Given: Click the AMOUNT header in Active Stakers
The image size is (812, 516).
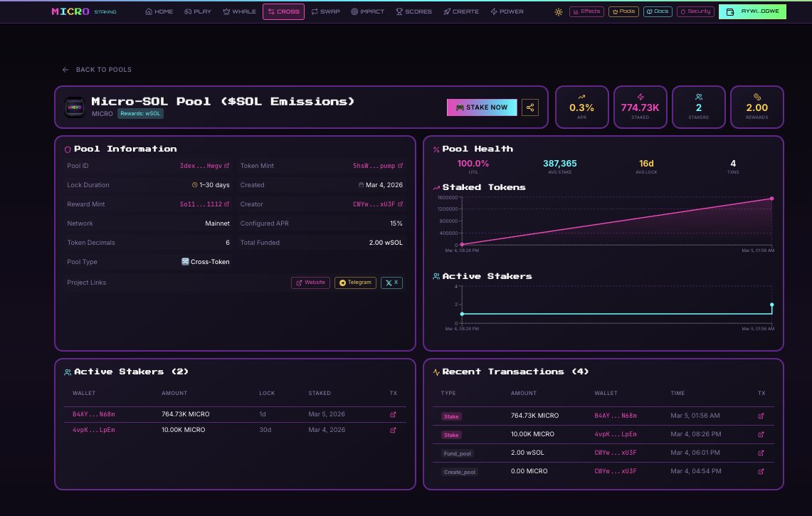Looking at the screenshot, I should pos(174,393).
